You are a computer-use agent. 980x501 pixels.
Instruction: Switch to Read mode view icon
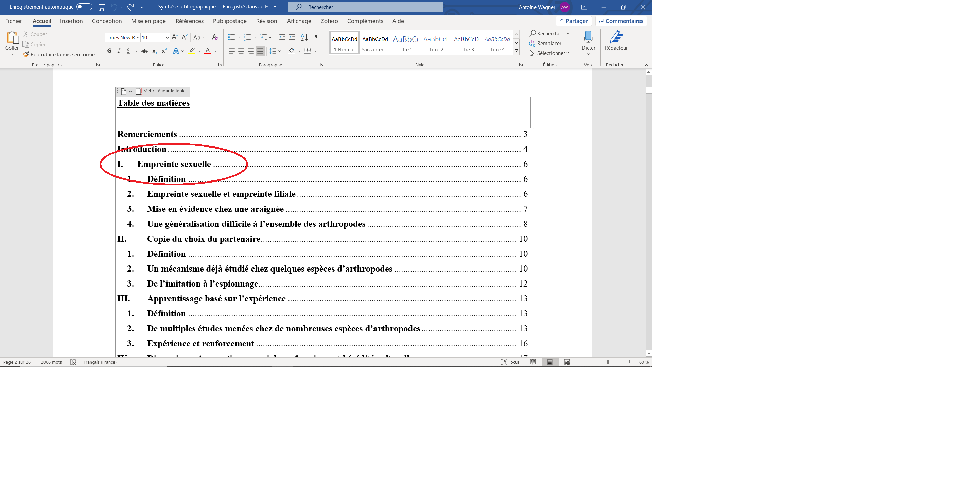533,362
